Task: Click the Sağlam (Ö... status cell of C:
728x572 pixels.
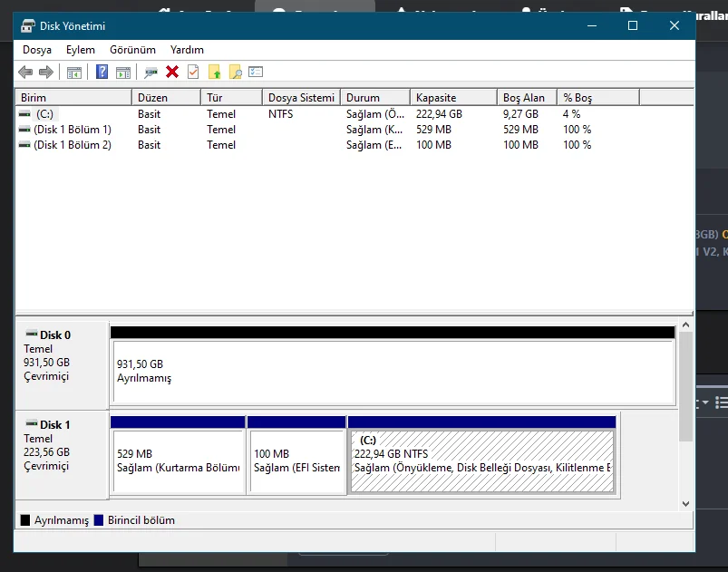Action: [x=375, y=113]
